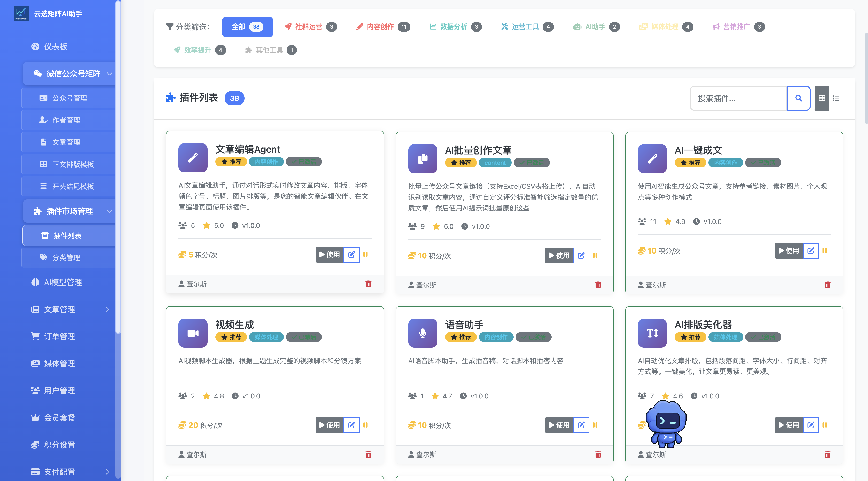Use the 文章编辑Agent plugin
The height and width of the screenshot is (481, 868).
pos(330,255)
